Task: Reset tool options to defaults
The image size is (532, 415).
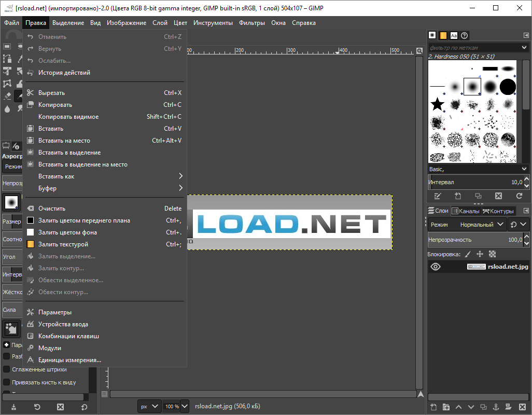Action: pyautogui.click(x=84, y=407)
